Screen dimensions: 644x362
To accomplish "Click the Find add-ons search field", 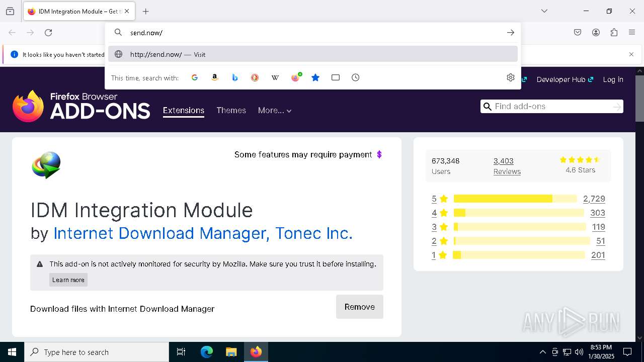I will 551,106.
